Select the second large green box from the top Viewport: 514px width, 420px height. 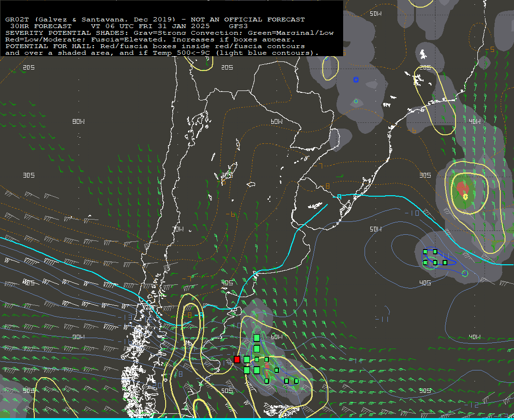257,349
